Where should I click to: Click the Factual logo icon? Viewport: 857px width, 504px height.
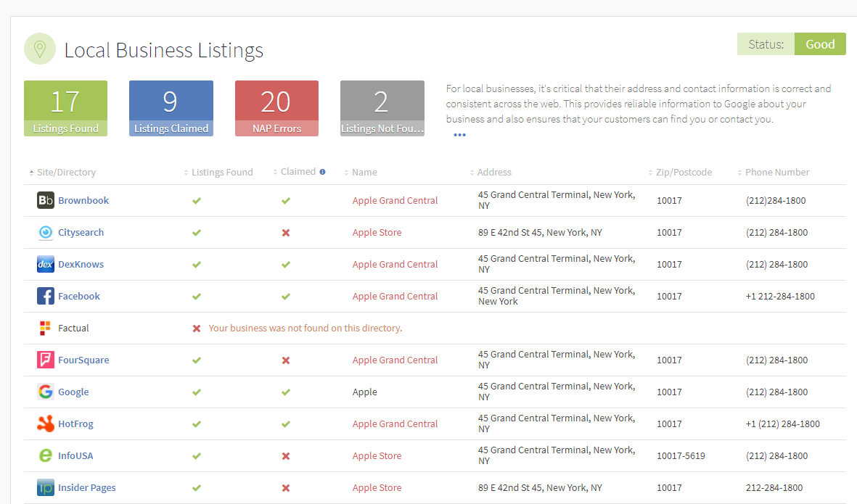pos(46,329)
